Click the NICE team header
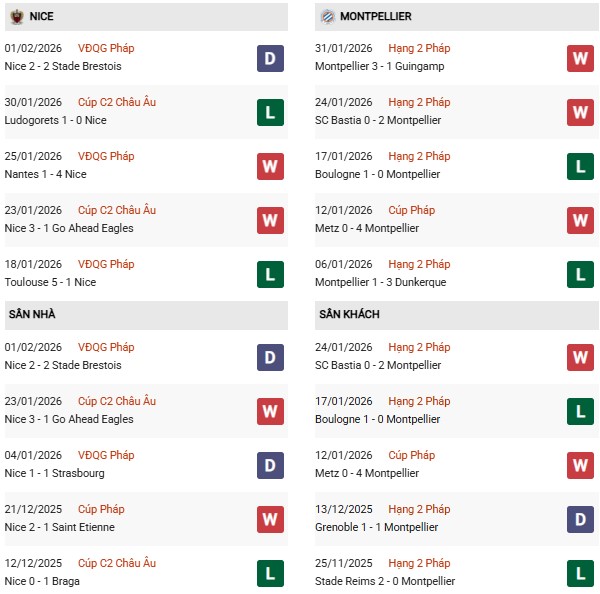This screenshot has height=594, width=600. click(42, 17)
